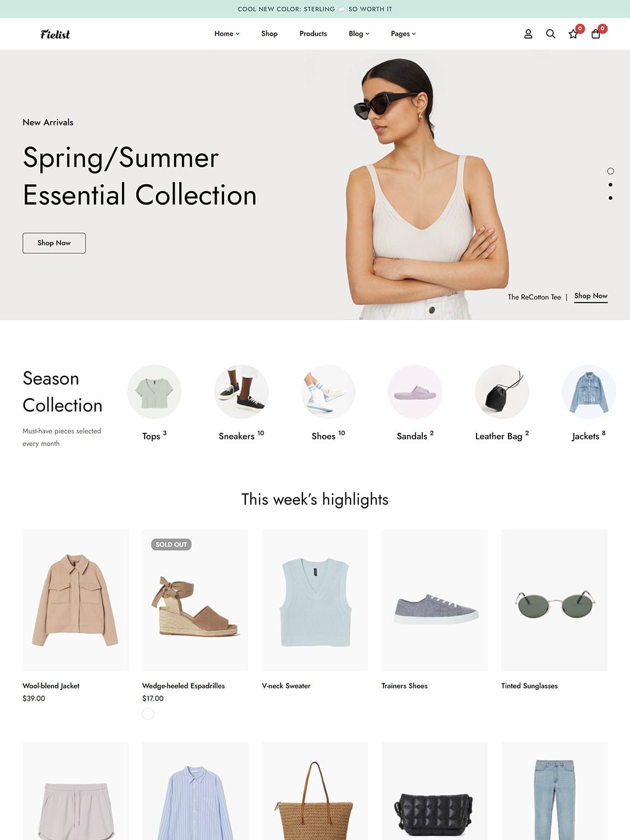This screenshot has height=840, width=630.
Task: Expand the Home menu dropdown
Action: [227, 34]
